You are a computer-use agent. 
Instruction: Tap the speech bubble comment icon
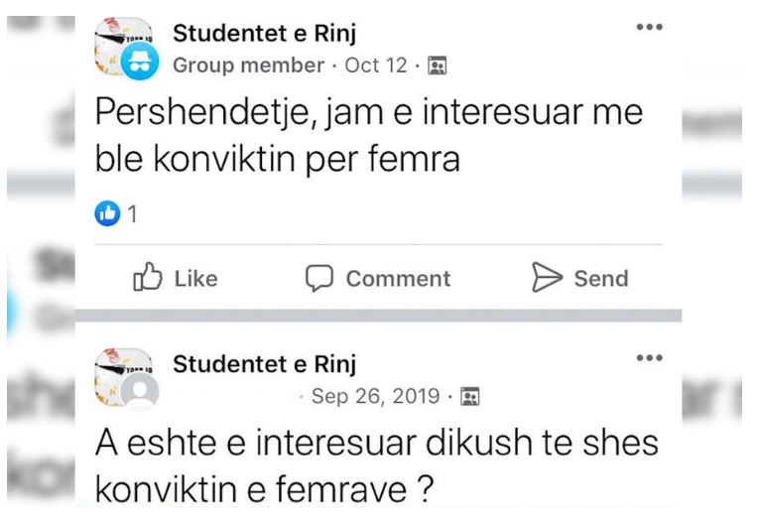click(x=318, y=278)
